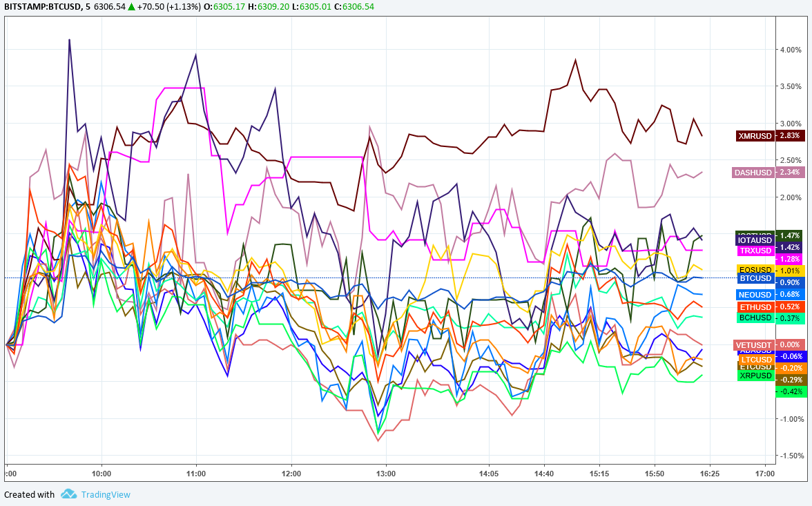Select the DASHUSD series label

coord(753,173)
